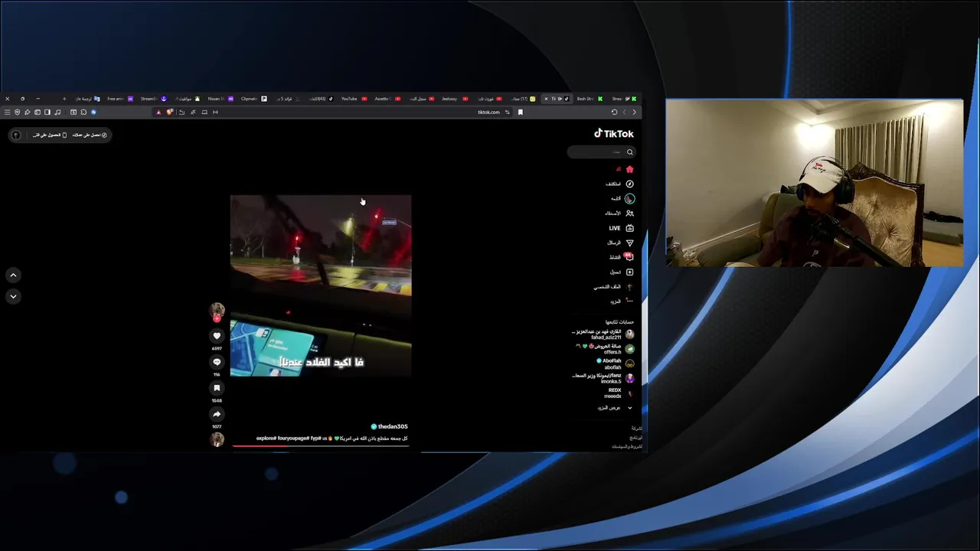Go to the next video with down chevron
This screenshot has width=980, height=551.
pyautogui.click(x=13, y=296)
